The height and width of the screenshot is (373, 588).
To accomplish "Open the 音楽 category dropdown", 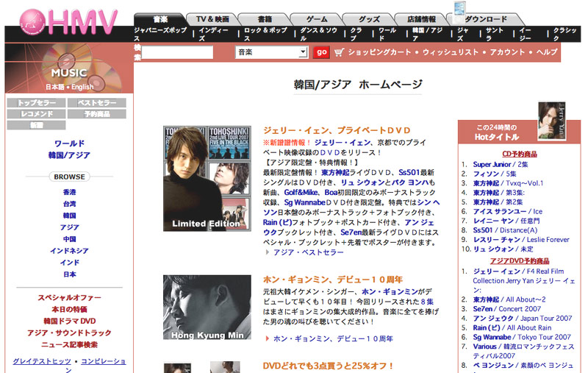I will [x=271, y=52].
